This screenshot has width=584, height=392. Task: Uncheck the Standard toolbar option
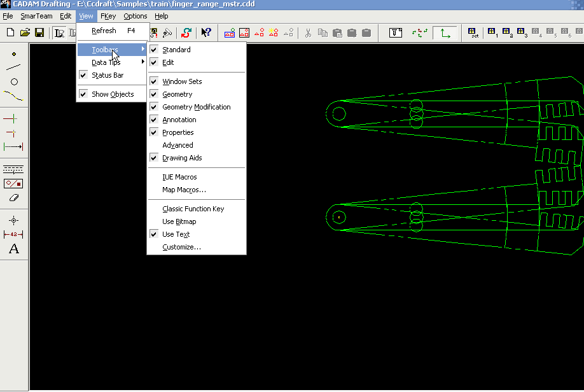tap(197, 50)
